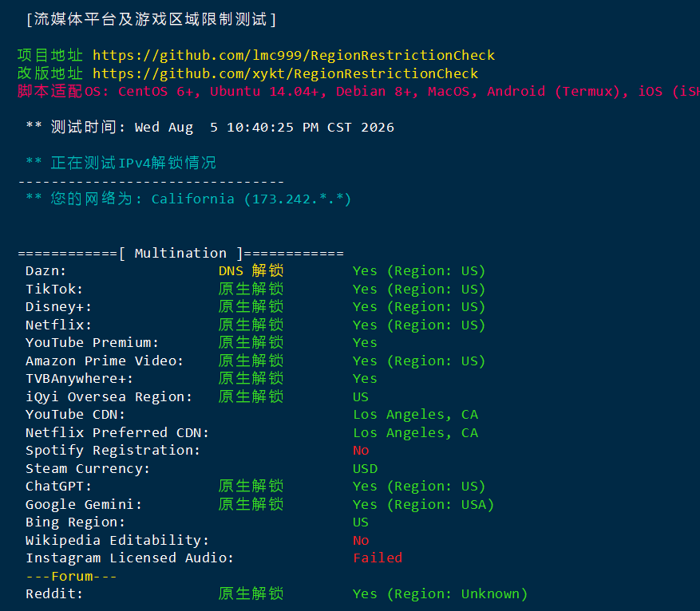
Task: Select the Steam Currency USD value
Action: coord(366,469)
